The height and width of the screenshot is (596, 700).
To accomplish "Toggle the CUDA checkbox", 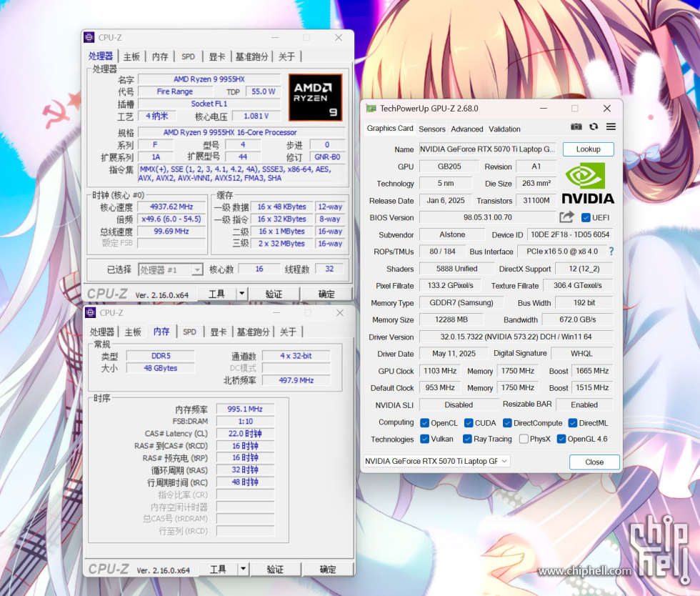I will point(469,423).
